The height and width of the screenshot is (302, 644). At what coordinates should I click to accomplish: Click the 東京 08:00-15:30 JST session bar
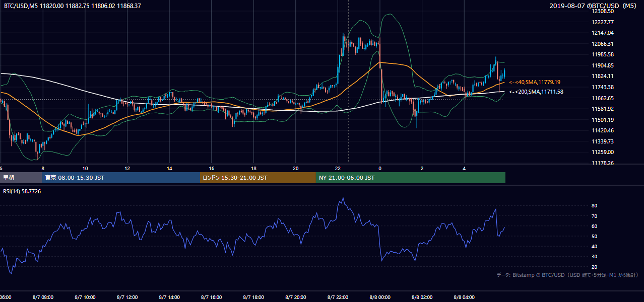click(x=121, y=178)
